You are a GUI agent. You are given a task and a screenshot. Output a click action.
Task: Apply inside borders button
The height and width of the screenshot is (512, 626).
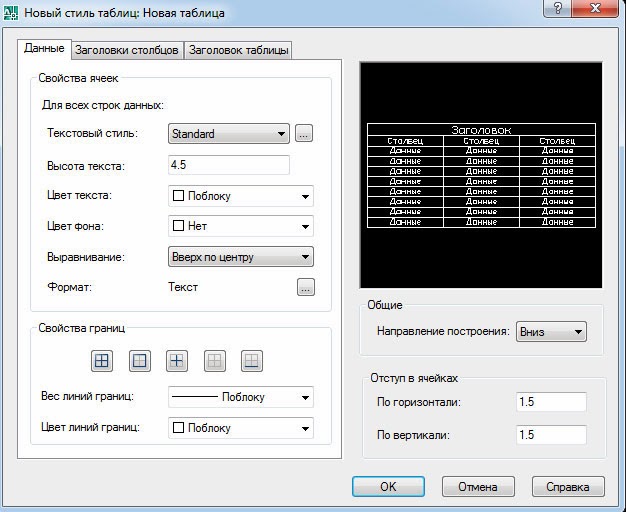point(177,361)
